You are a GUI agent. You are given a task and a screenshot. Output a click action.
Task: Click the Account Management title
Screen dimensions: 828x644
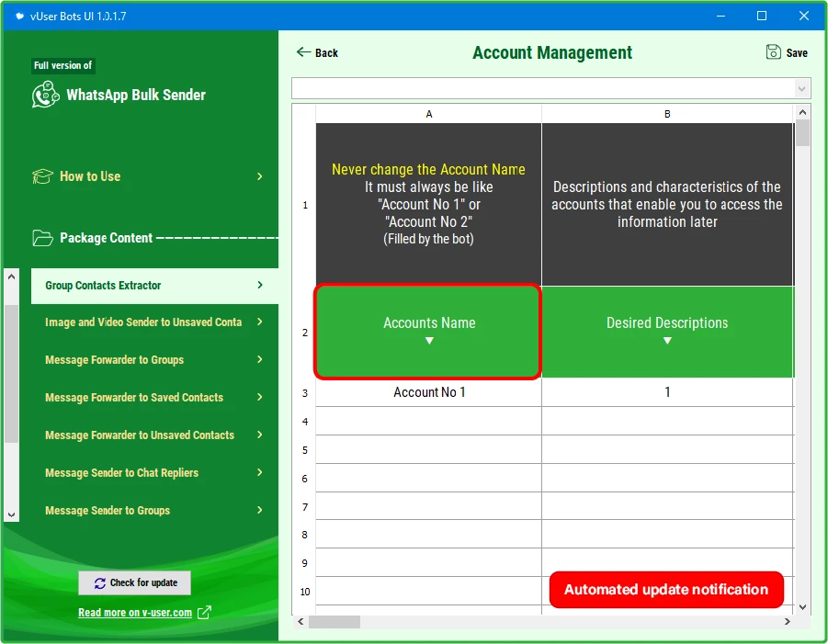(x=551, y=52)
